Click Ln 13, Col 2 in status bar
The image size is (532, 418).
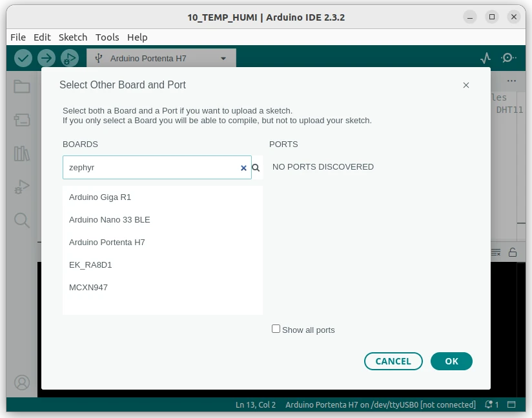pyautogui.click(x=256, y=405)
